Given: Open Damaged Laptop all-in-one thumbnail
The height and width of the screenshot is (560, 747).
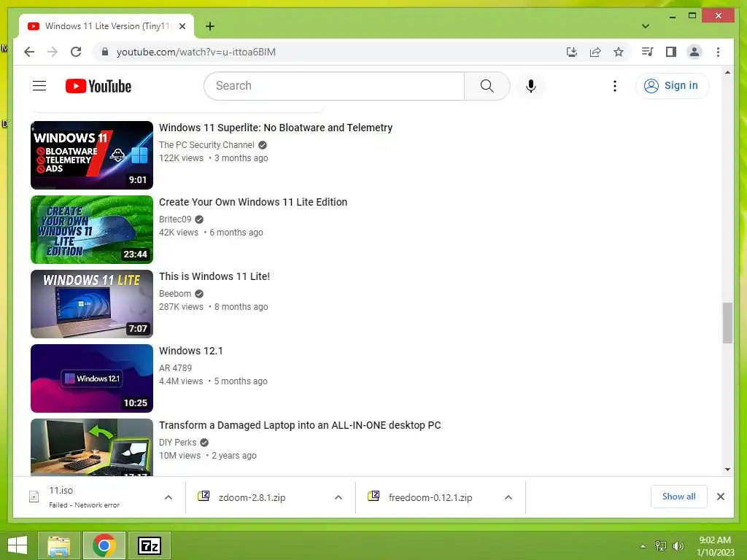Looking at the screenshot, I should (92, 447).
